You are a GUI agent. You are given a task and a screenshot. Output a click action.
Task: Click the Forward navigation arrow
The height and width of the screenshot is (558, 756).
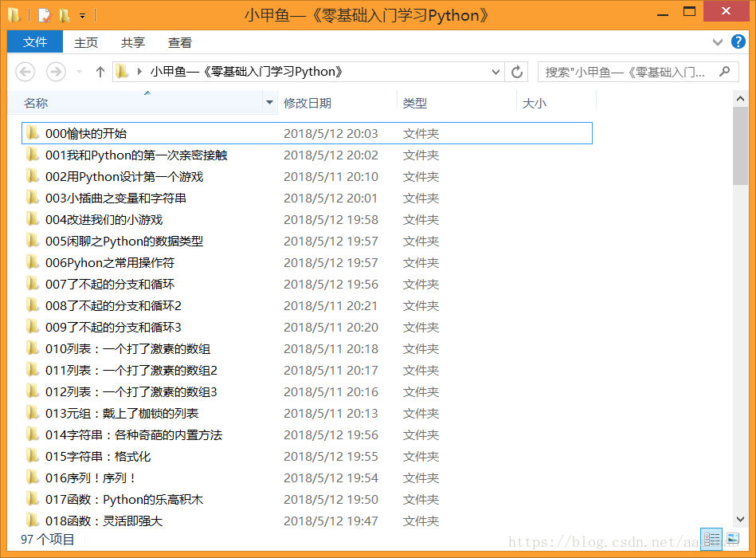point(56,73)
